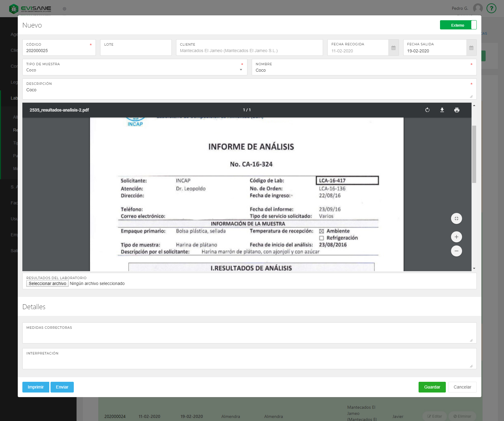This screenshot has width=504, height=421.
Task: Focus the Lote input field
Action: (x=136, y=47)
